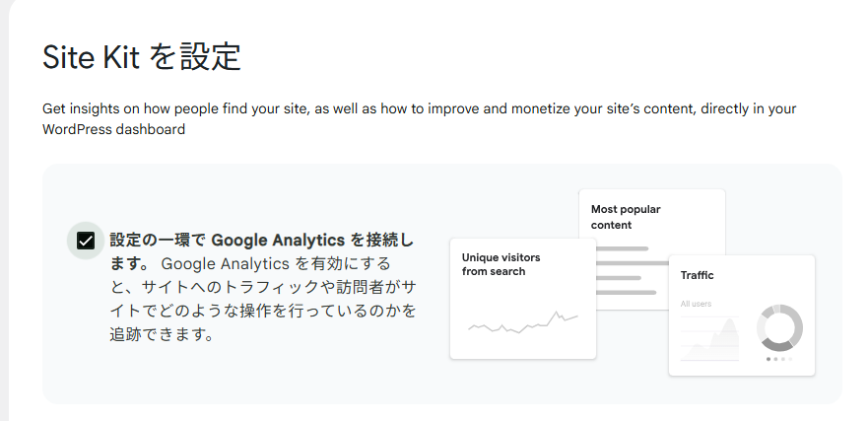
Task: Click the long gray bar behind Traffic card
Action: (633, 263)
